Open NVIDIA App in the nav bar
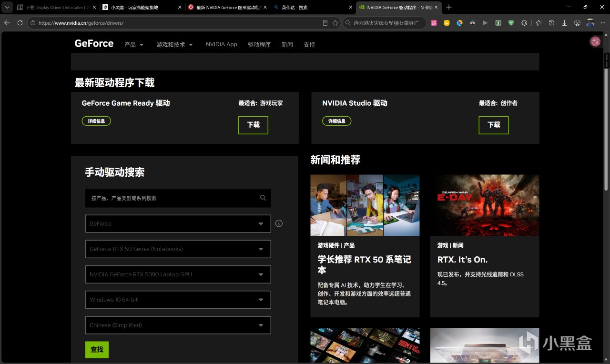610x364 pixels. click(x=222, y=44)
